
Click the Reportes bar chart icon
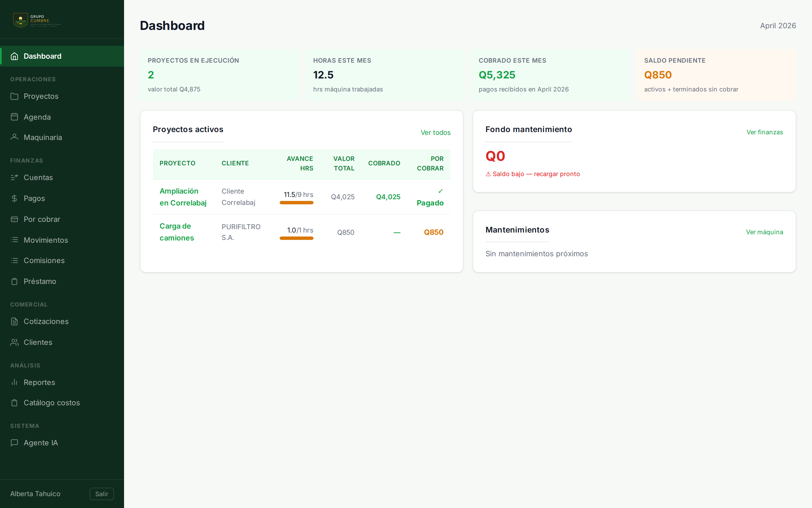pyautogui.click(x=14, y=382)
